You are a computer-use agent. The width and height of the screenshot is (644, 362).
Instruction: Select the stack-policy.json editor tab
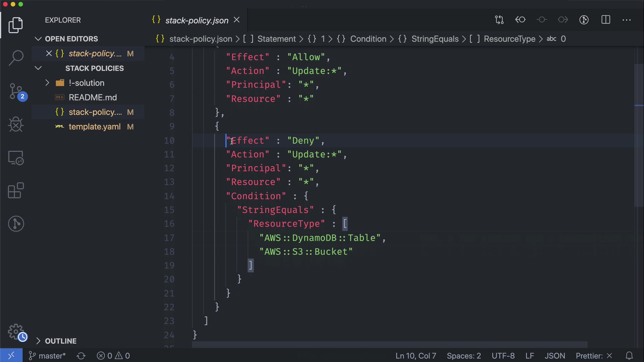tap(196, 20)
